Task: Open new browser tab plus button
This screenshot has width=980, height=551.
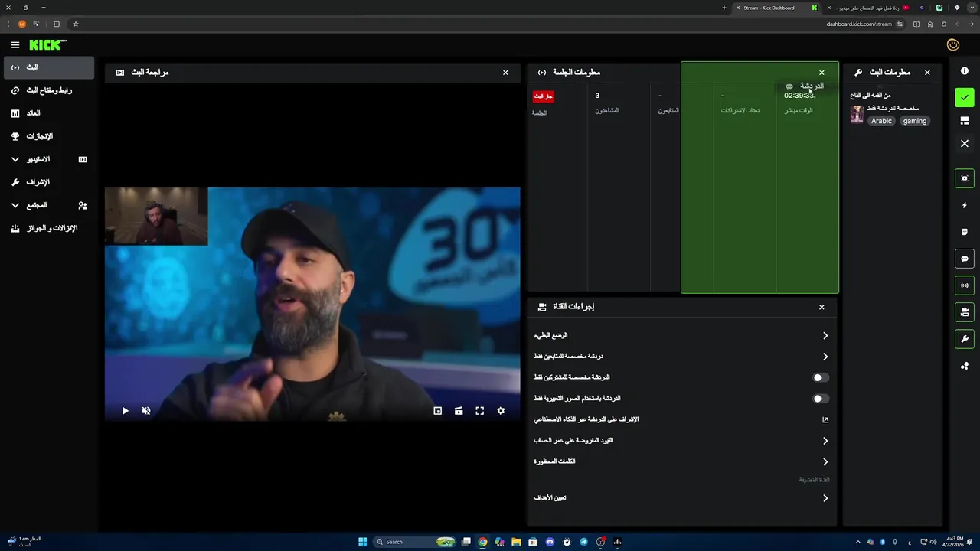Action: pos(724,8)
